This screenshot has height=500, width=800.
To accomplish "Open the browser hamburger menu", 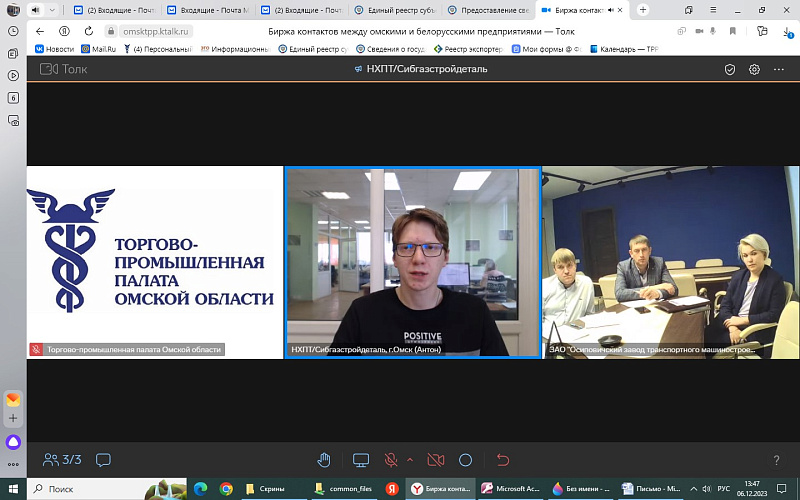I will point(713,10).
